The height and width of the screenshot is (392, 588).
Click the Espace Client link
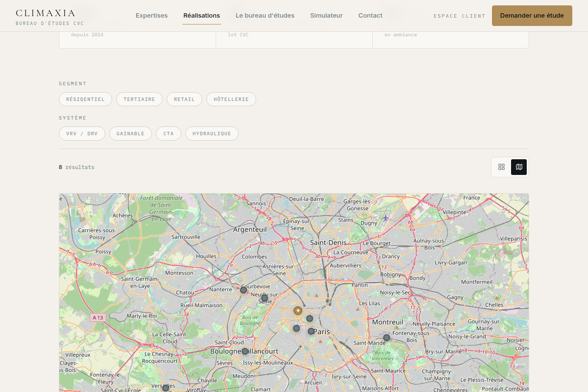click(460, 16)
